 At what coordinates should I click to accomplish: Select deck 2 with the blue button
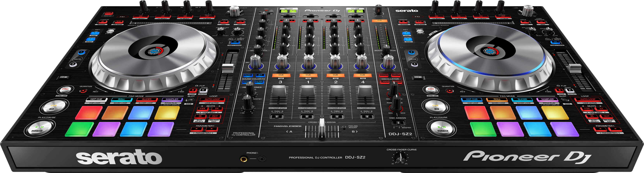[411, 52]
